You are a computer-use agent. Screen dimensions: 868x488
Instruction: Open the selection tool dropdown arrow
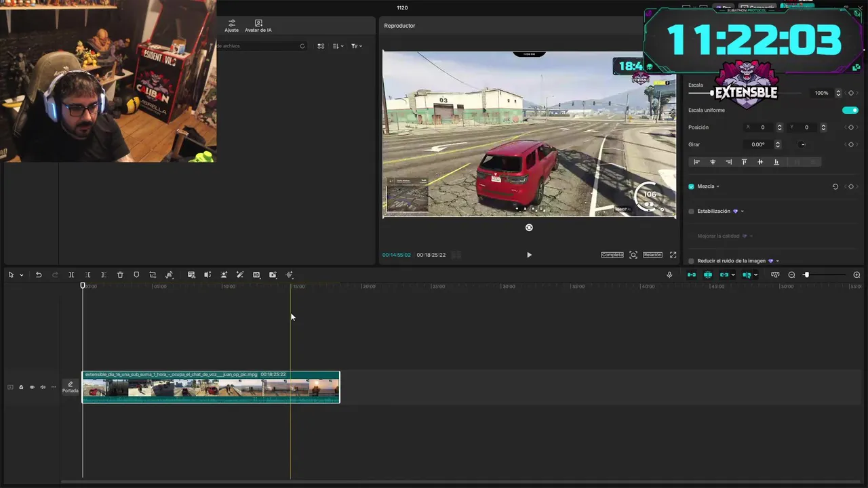[21, 274]
